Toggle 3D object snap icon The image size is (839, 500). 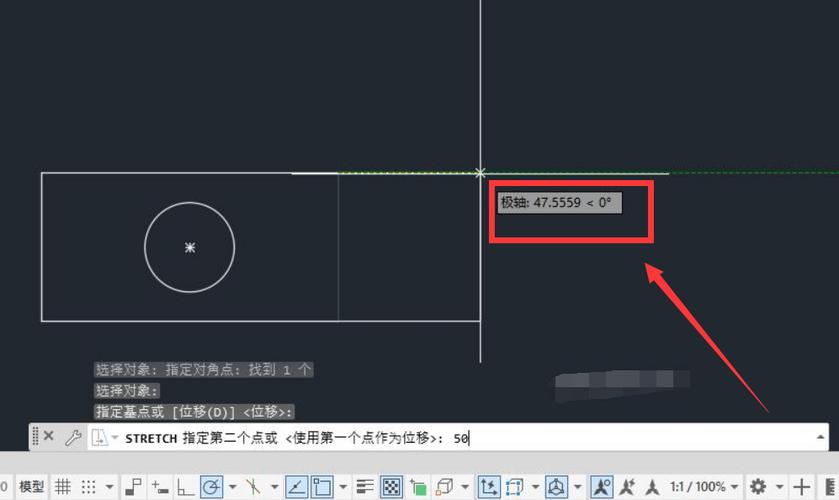[444, 487]
